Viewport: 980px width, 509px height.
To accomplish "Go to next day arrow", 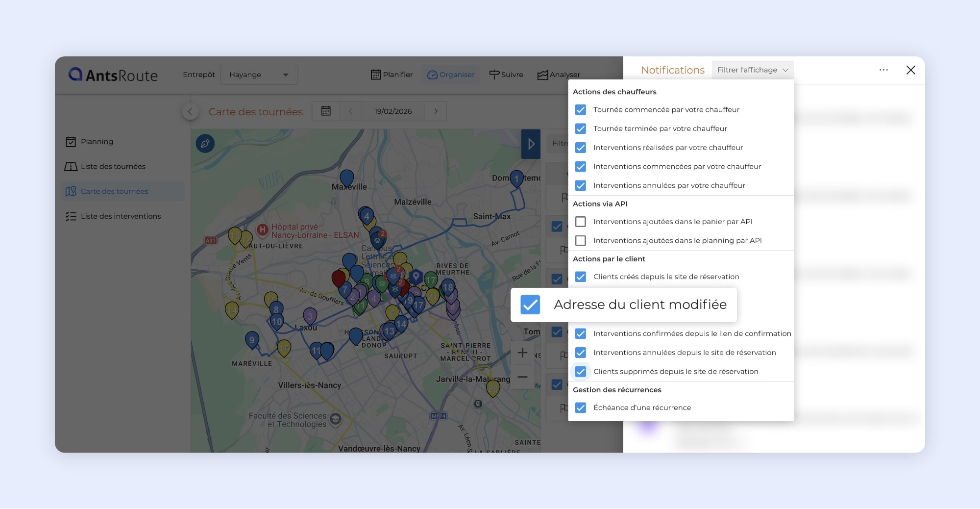I will pyautogui.click(x=436, y=111).
